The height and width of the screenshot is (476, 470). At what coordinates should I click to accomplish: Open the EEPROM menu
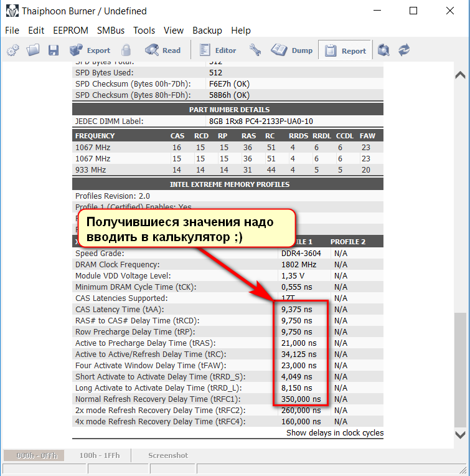[x=70, y=31]
